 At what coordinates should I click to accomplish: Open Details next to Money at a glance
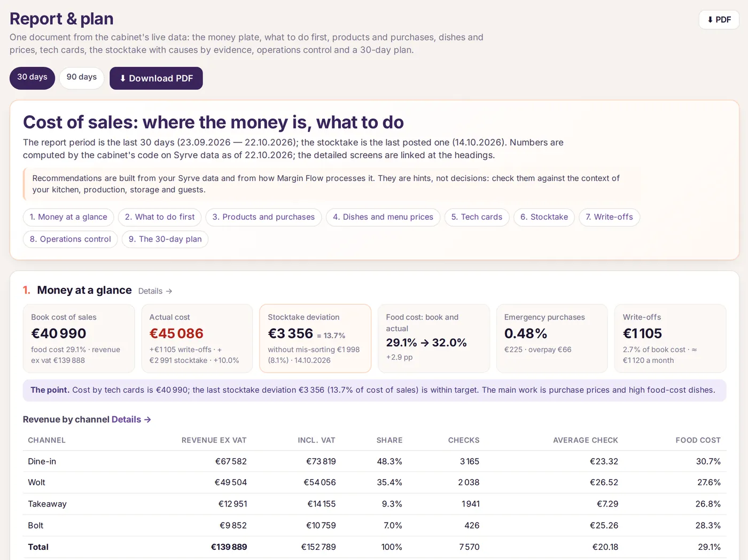coord(155,291)
